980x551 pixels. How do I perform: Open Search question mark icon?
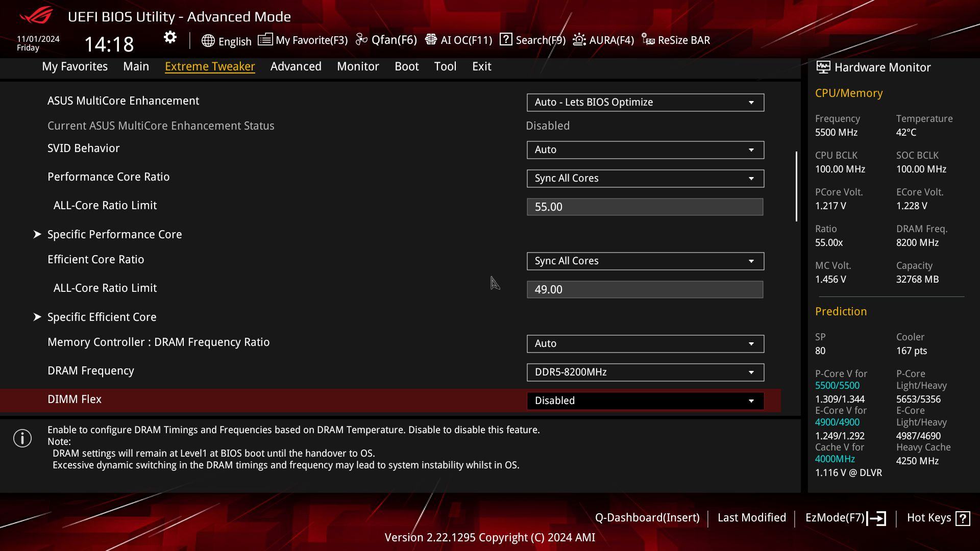(506, 40)
